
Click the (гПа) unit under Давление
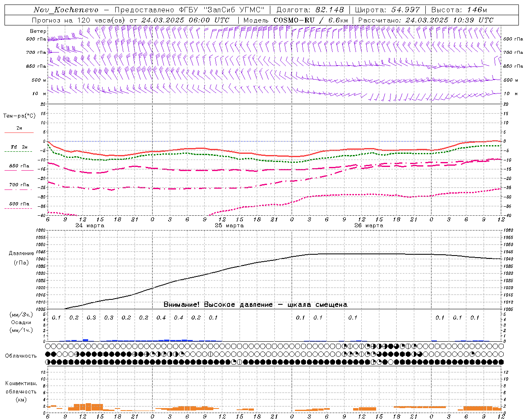pos(21,263)
